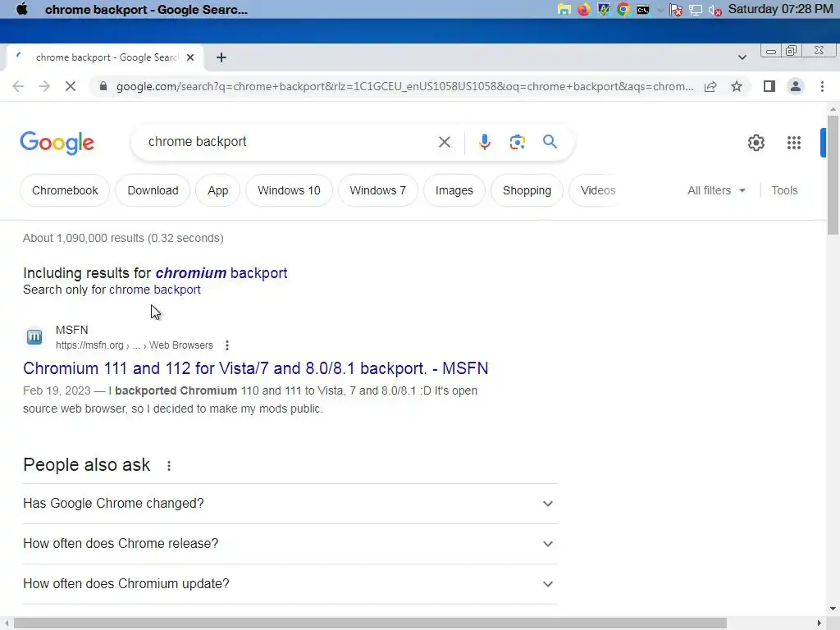Screen dimensions: 840x630
Task: Open Chromium 111 and 112 MSFN result
Action: pos(256,368)
